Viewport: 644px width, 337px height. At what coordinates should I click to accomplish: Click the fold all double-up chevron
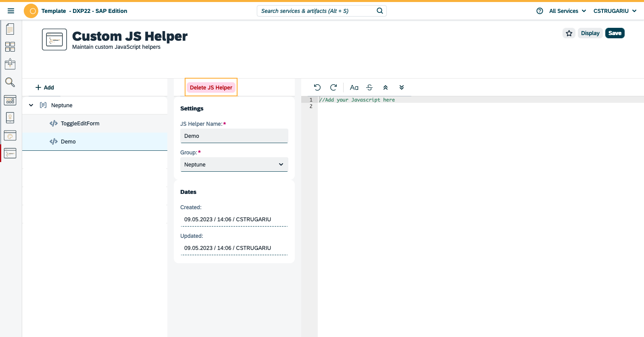tap(386, 87)
